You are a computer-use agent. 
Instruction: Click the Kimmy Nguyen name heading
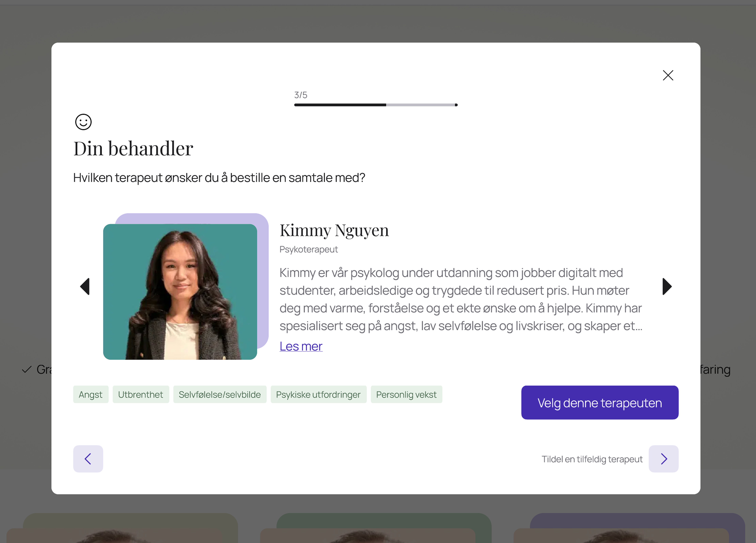coord(334,230)
